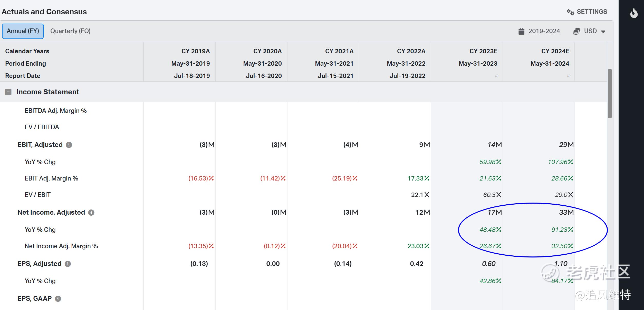Click the coins currency icon
This screenshot has height=310, width=644.
click(577, 31)
